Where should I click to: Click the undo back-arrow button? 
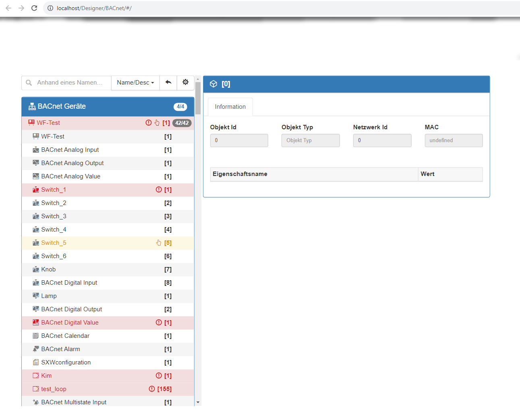click(168, 83)
